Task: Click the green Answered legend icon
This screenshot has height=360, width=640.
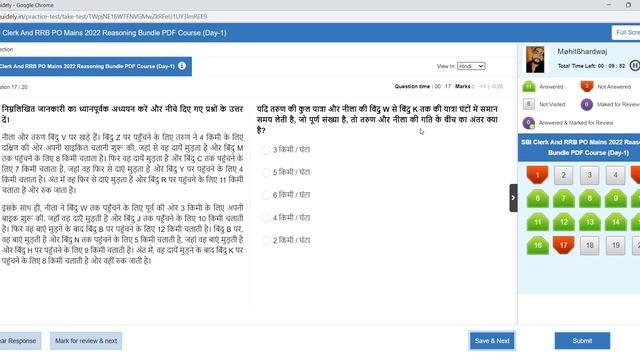Action: coord(529,87)
